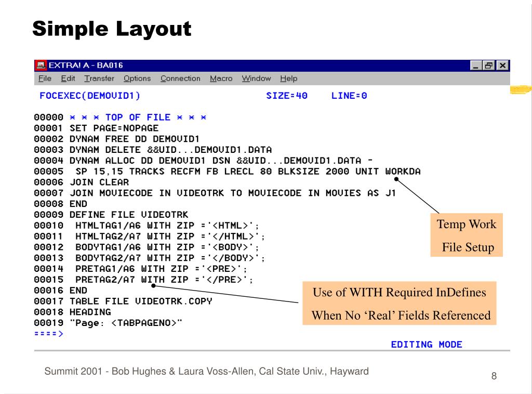Click line 00017 TABLE FILE VIDEOTRK.COPY
The width and height of the screenshot is (532, 394).
[x=123, y=301]
